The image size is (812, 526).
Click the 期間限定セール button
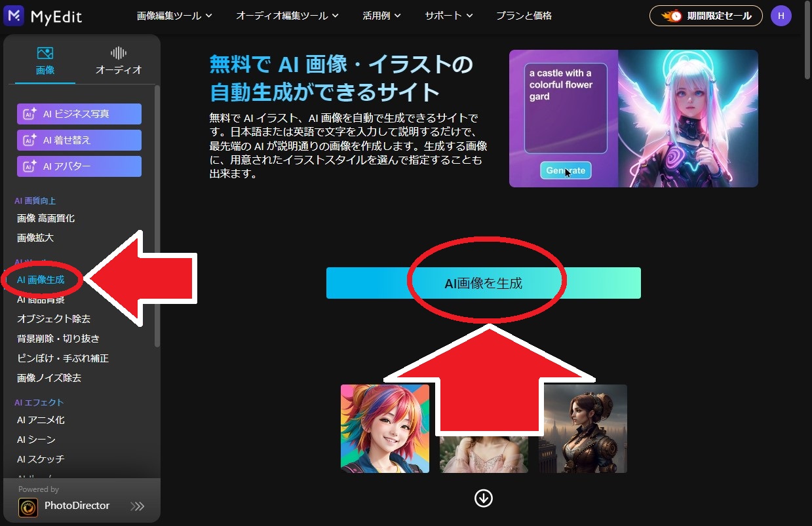(x=706, y=16)
